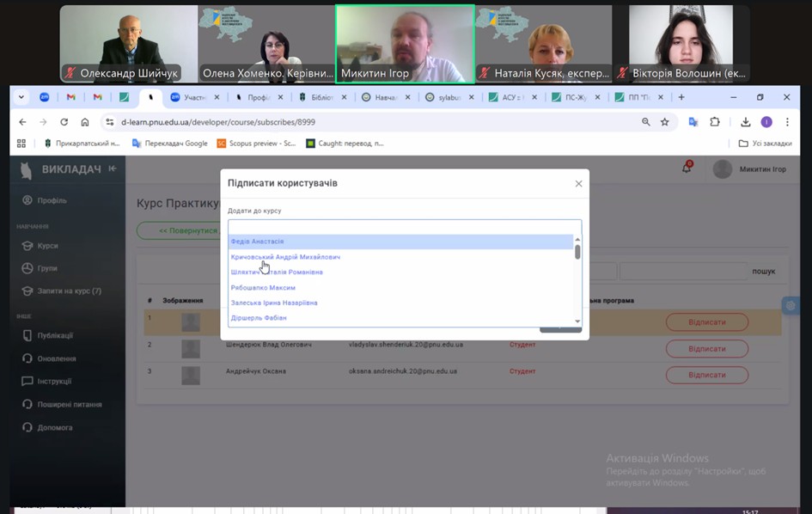Open browser downloads

pos(746,122)
